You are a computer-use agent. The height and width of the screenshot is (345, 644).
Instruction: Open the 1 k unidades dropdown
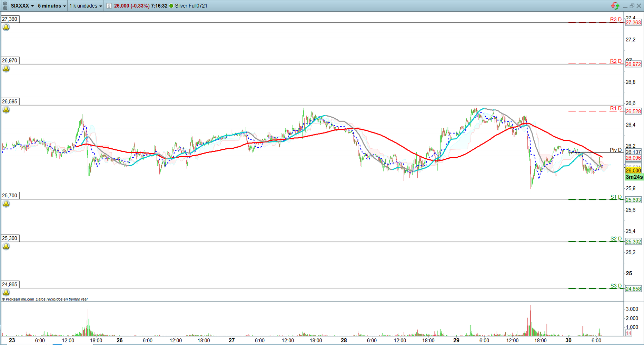click(x=86, y=6)
